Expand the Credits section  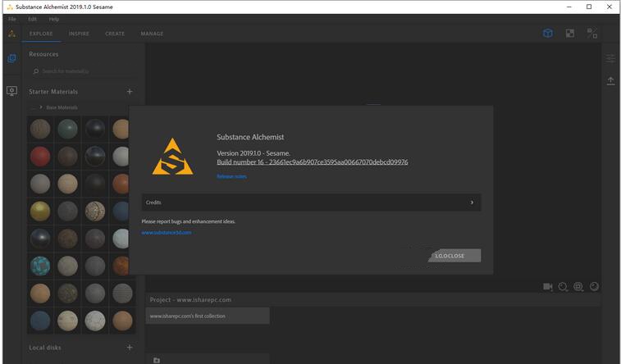(x=311, y=202)
